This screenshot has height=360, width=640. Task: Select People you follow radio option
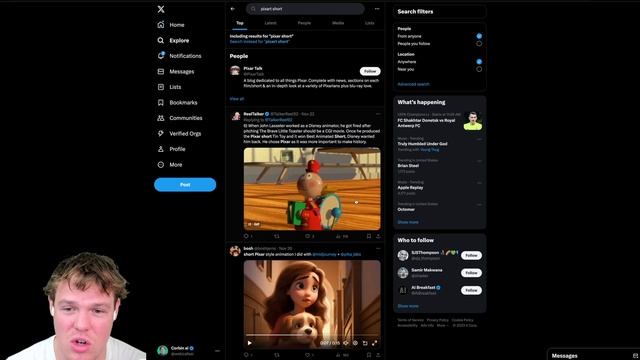(x=479, y=43)
